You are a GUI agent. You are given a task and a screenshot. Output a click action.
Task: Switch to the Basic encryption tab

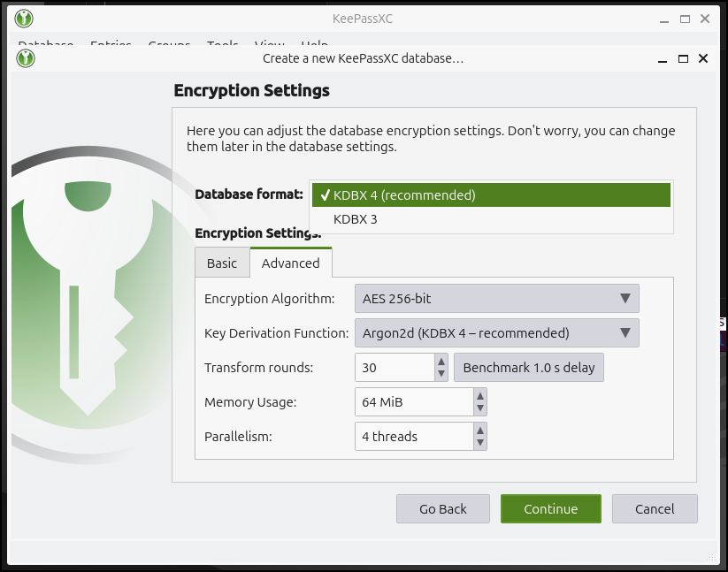click(222, 263)
